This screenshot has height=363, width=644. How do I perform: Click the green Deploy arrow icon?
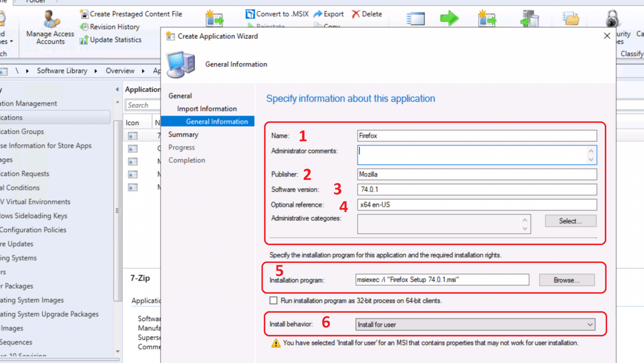[450, 18]
